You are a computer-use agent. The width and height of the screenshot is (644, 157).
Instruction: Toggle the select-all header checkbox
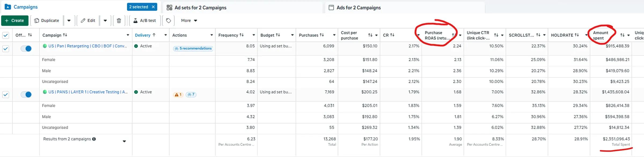pyautogui.click(x=6, y=35)
